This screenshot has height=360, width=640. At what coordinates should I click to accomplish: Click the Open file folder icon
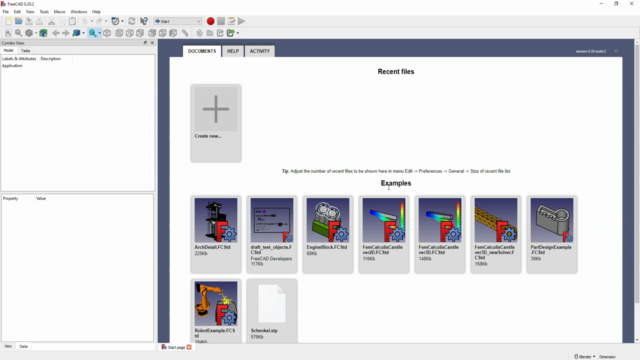click(19, 21)
